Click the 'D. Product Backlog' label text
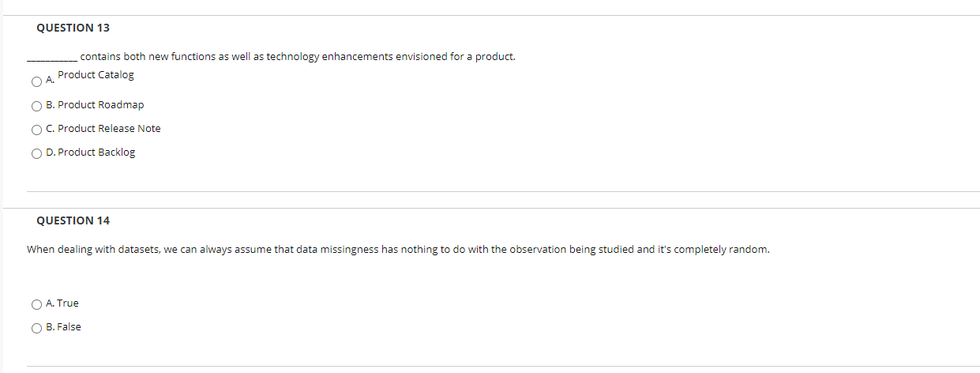980x373 pixels. (x=91, y=152)
